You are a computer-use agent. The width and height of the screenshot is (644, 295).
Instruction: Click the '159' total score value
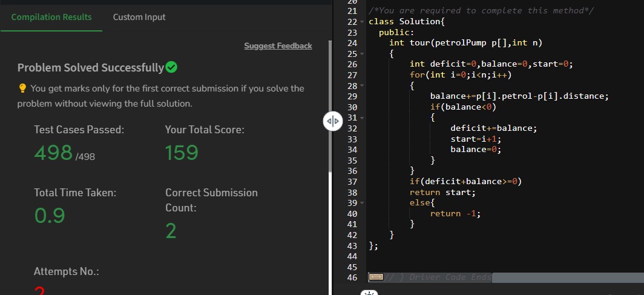click(x=182, y=153)
